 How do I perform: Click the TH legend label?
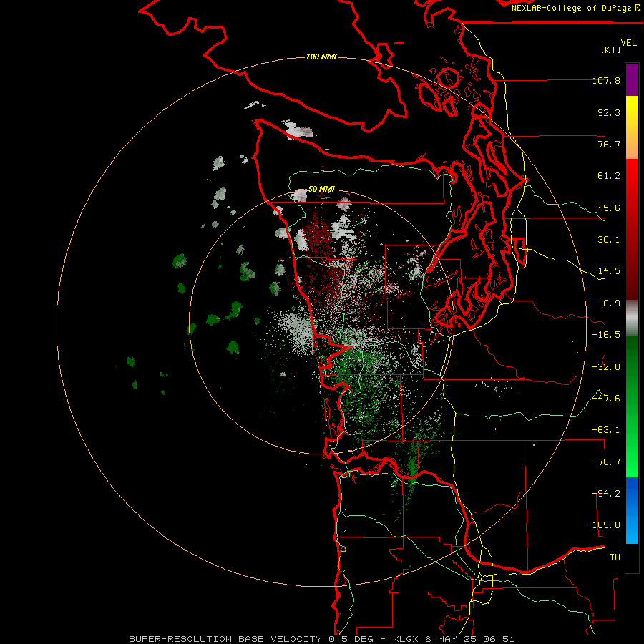615,557
